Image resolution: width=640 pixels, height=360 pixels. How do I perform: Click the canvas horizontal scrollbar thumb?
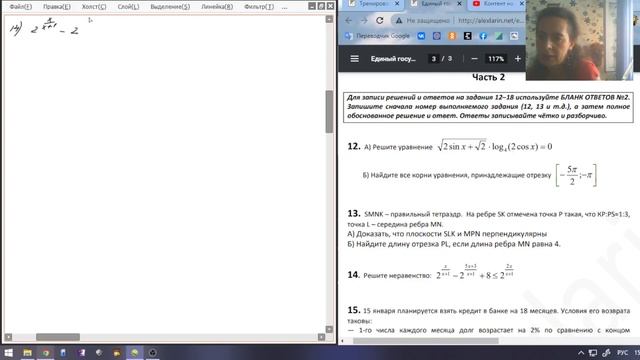[58, 337]
